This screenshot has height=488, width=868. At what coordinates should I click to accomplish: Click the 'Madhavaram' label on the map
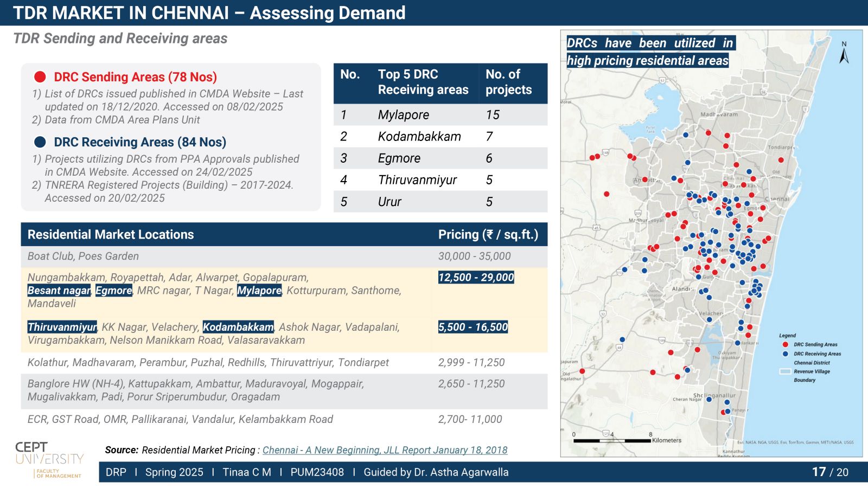[719, 114]
